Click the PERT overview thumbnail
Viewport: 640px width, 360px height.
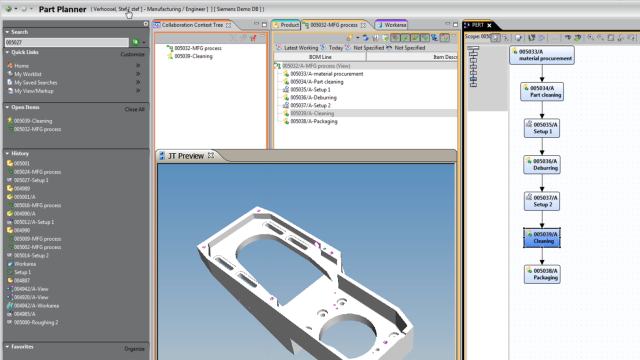coord(473,67)
